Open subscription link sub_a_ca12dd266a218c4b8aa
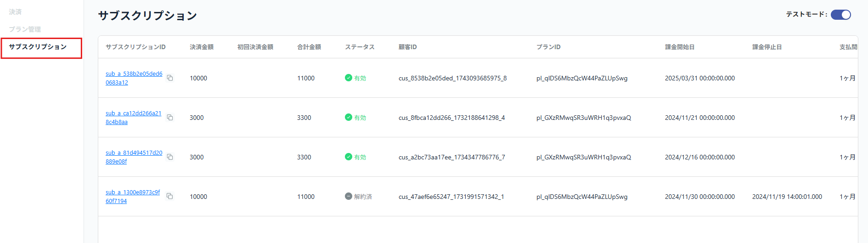This screenshot has height=243, width=868. tap(134, 118)
